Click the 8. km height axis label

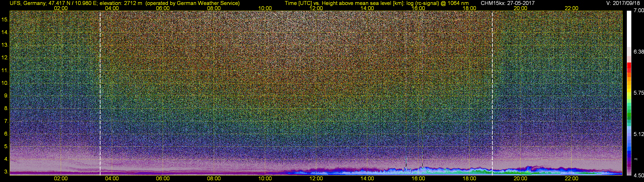click(6, 109)
